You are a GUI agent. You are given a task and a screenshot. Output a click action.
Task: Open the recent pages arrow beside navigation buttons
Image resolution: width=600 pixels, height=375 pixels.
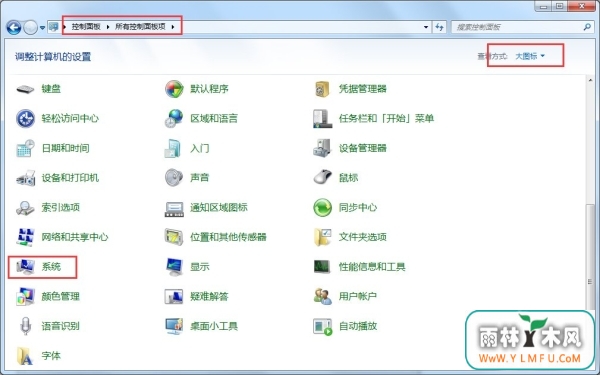point(42,28)
